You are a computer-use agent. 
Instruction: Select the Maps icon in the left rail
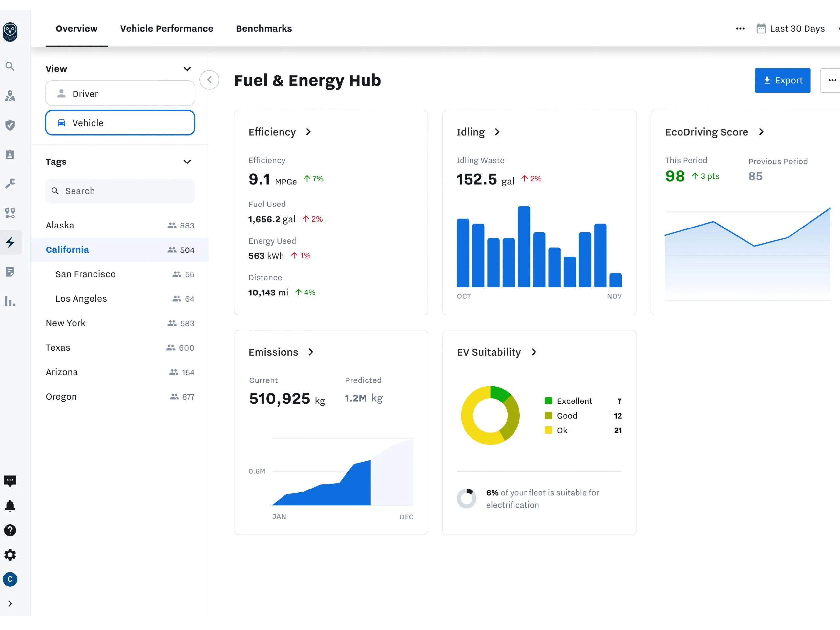[x=10, y=96]
